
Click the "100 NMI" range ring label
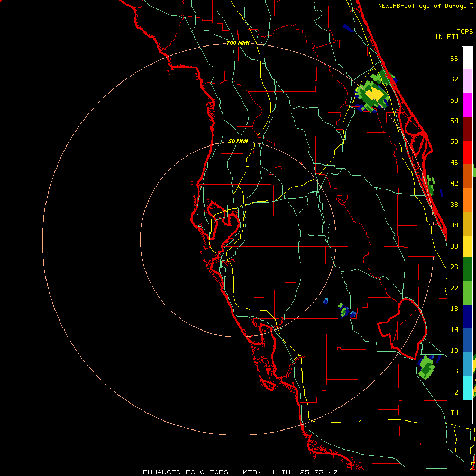click(x=238, y=43)
